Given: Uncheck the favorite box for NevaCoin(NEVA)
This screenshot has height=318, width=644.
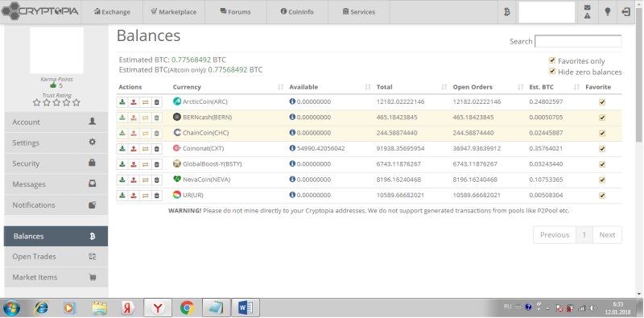Looking at the screenshot, I should point(602,180).
